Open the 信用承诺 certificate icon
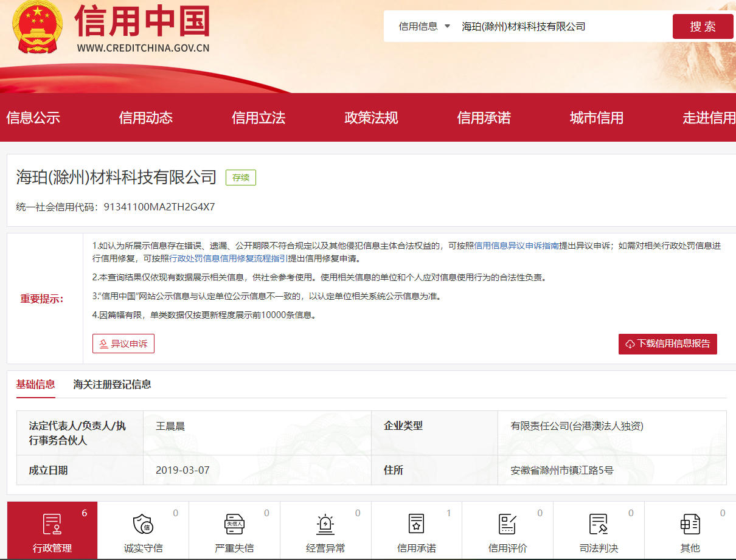This screenshot has width=736, height=560. (416, 524)
